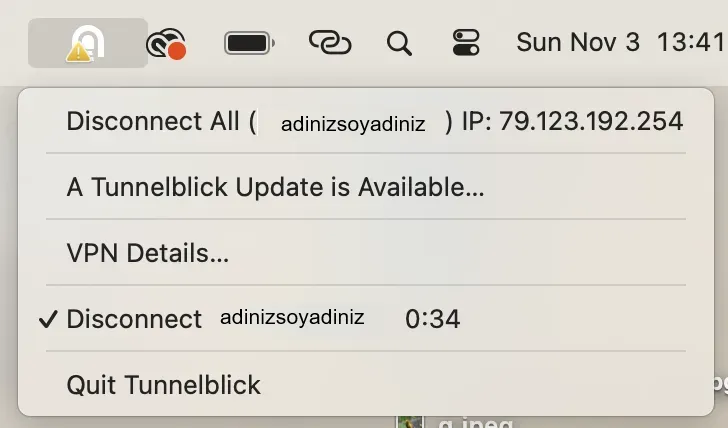728x428 pixels.
Task: Open the Creative Cloud menu bar icon
Action: [x=166, y=44]
